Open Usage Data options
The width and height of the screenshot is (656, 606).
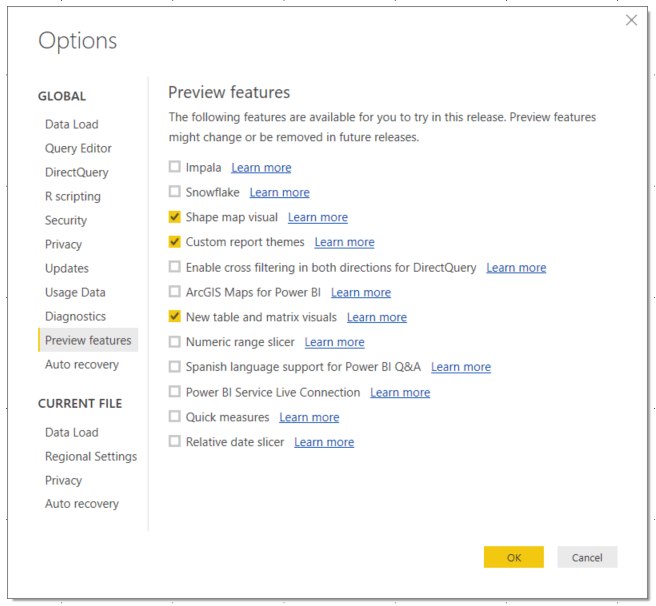click(x=75, y=292)
